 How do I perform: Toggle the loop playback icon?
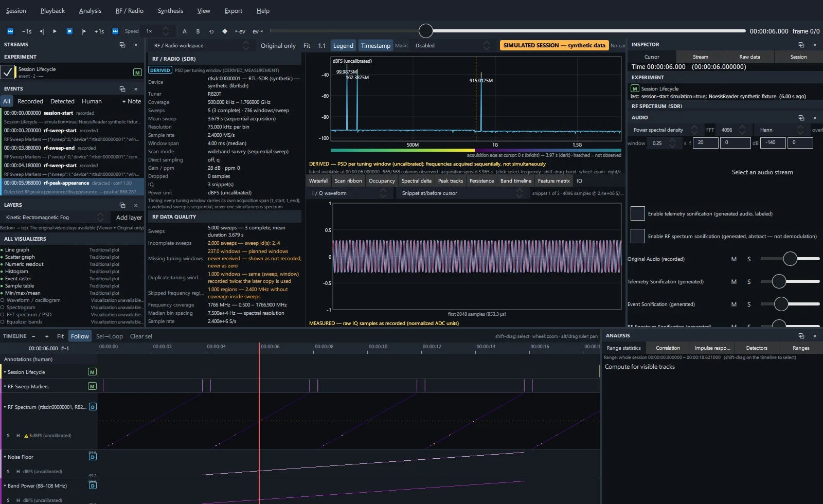coord(211,31)
